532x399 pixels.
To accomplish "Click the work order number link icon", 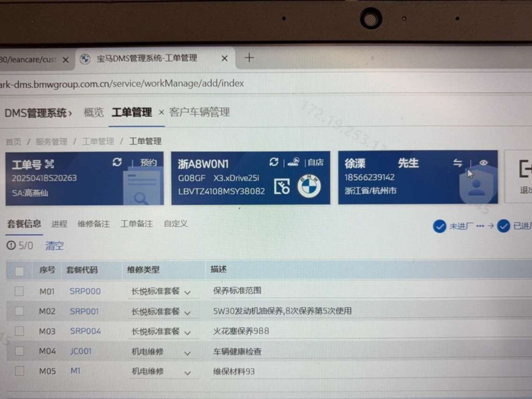I will click(x=49, y=164).
